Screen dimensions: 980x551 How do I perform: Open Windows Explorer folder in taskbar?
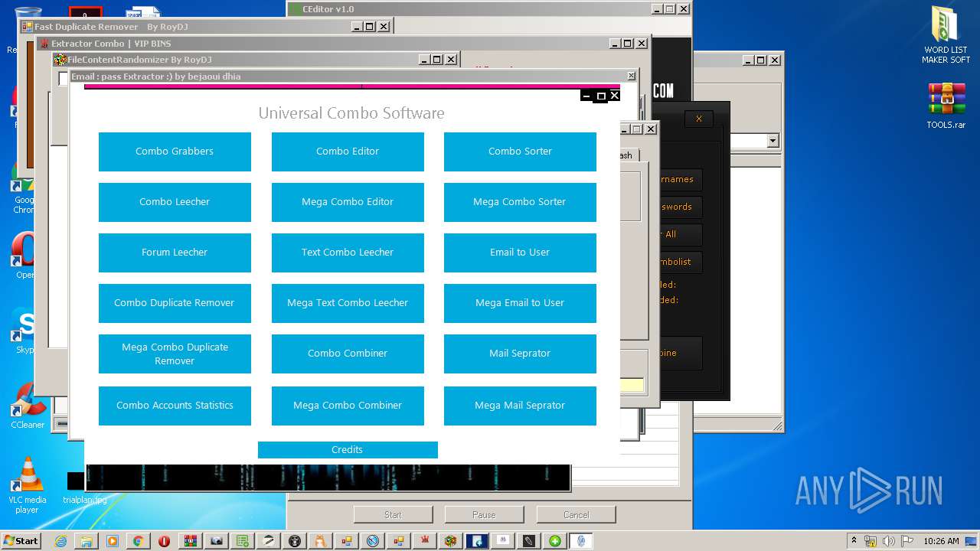point(87,541)
